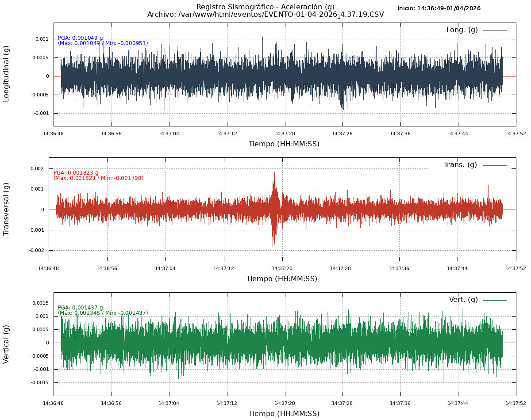The width and height of the screenshot is (531, 420).
Task: Select the red PGA: 0.001823 g label
Action: 76,173
